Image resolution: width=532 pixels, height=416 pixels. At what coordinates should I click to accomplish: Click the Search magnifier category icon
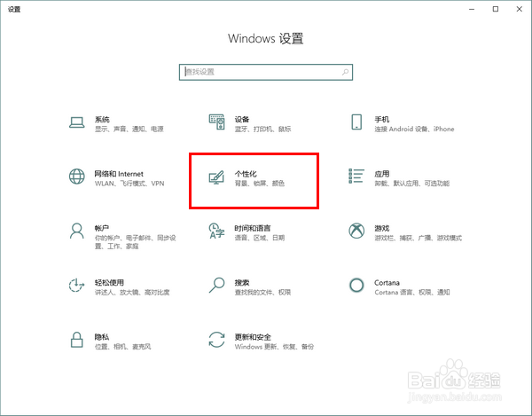coord(216,285)
